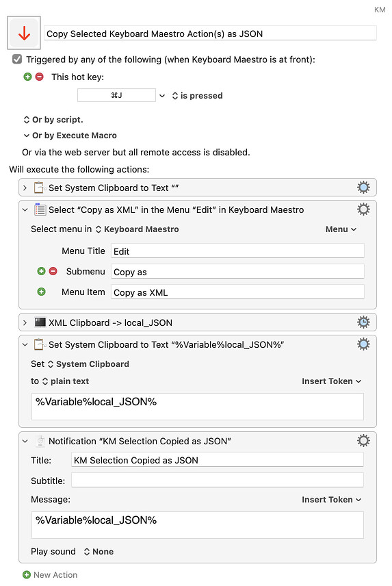The height and width of the screenshot is (586, 392).
Task: Click clipboard icon of first Set System Clipboard action
Action: coord(40,188)
